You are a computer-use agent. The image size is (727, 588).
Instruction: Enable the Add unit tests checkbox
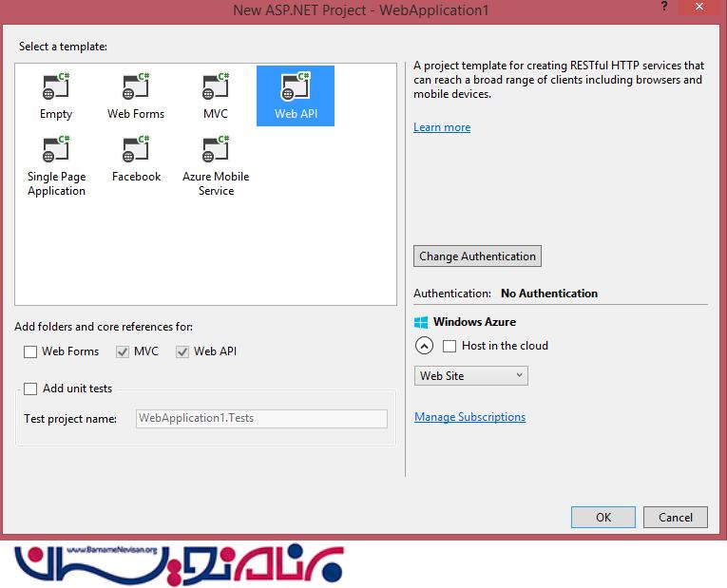[30, 389]
